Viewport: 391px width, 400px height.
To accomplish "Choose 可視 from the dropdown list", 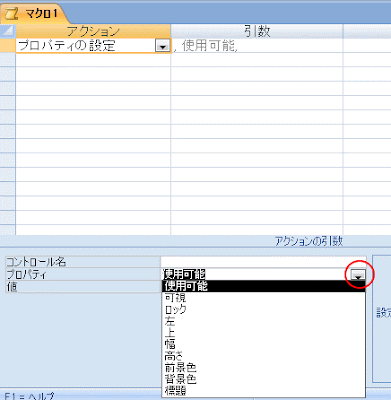I will click(263, 298).
